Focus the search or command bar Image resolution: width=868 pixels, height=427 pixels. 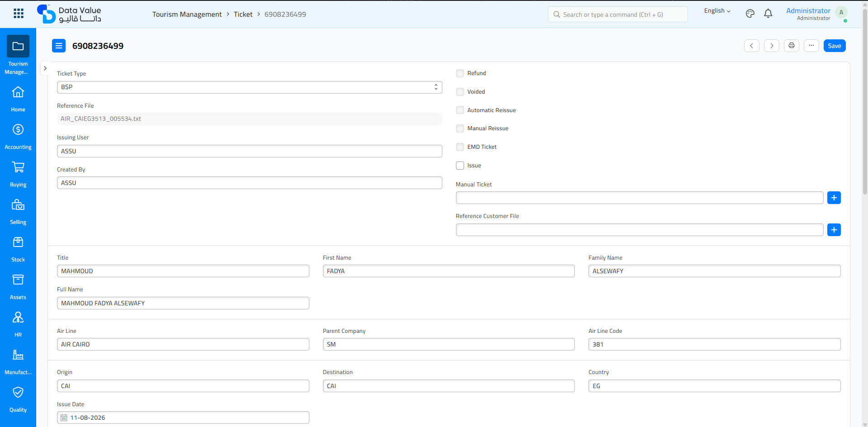click(618, 14)
